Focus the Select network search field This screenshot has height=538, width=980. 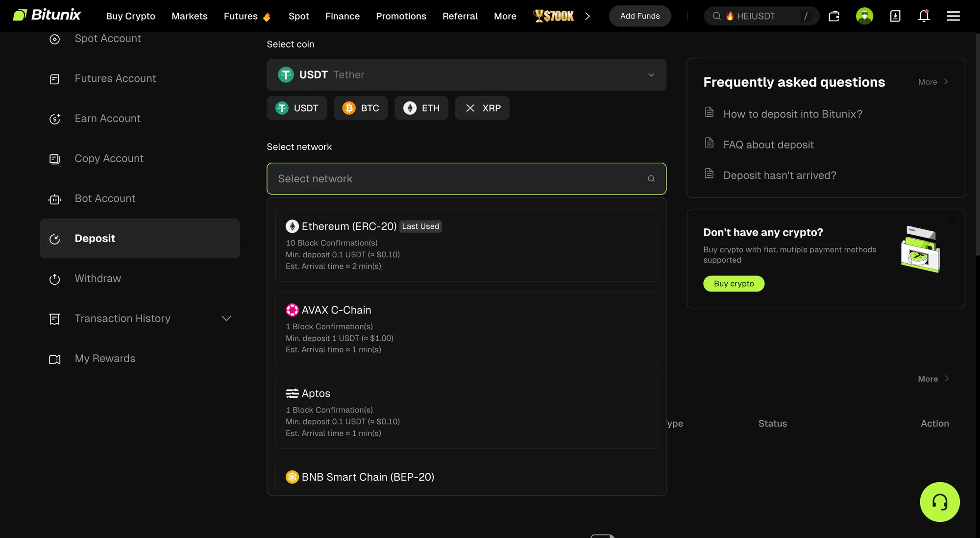click(x=466, y=179)
